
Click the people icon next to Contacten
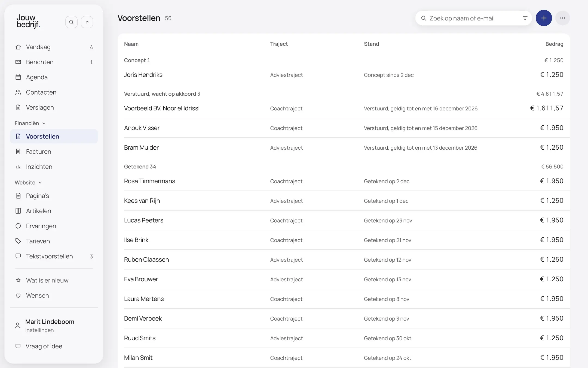(18, 92)
